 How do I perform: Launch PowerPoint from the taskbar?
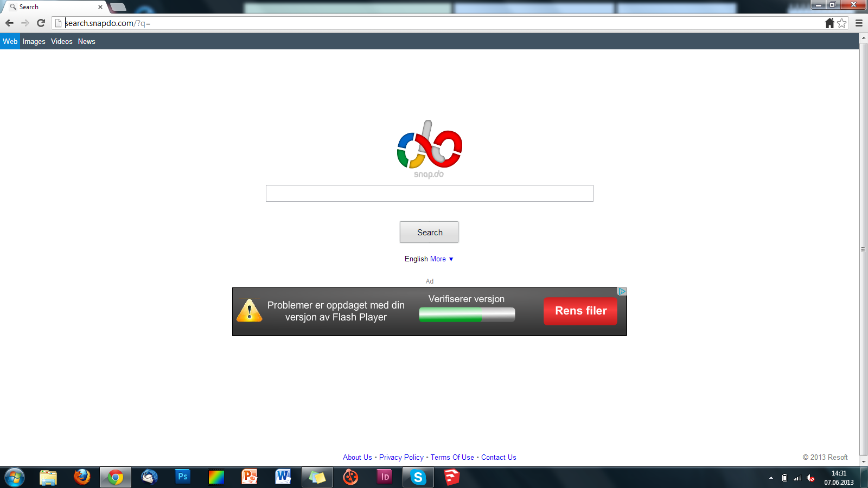pos(250,477)
